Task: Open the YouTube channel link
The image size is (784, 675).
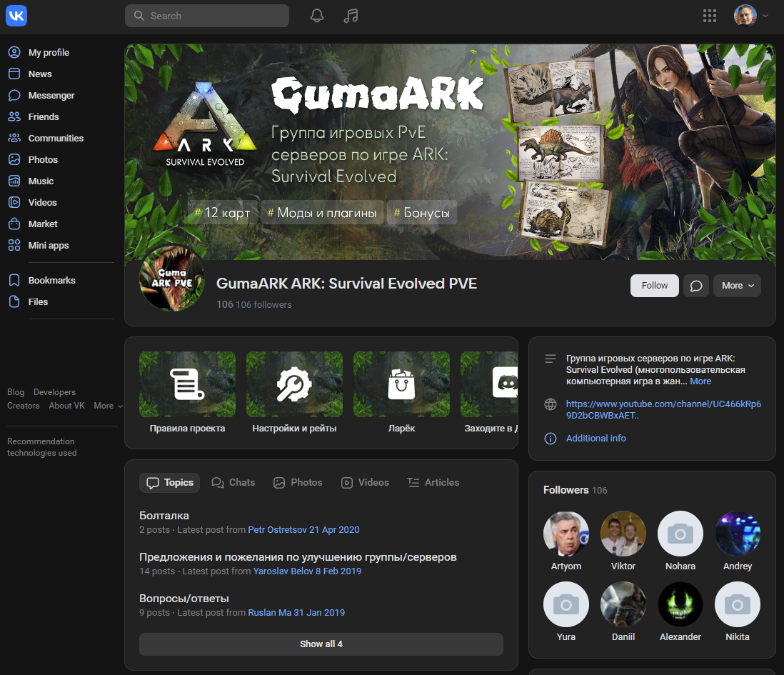Action: [x=663, y=409]
